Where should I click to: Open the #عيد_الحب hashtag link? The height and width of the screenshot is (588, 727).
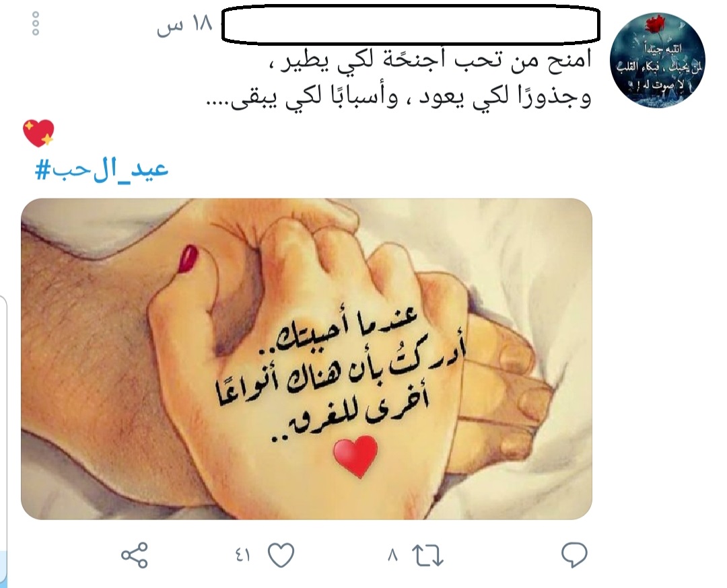pos(102,170)
